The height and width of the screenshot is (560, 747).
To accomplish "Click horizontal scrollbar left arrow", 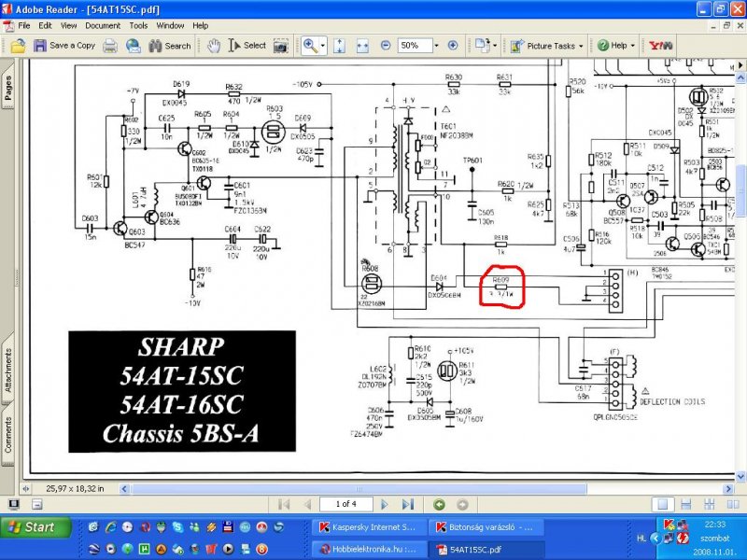I will (124, 488).
